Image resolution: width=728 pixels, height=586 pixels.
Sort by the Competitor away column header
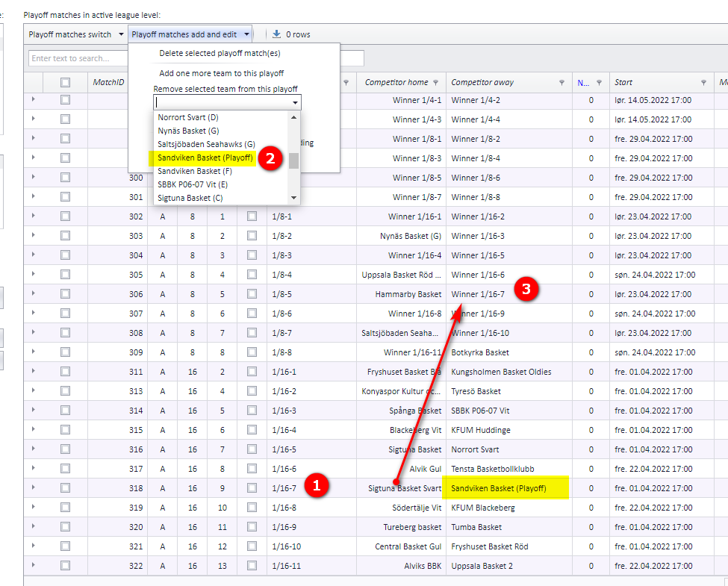(x=482, y=82)
